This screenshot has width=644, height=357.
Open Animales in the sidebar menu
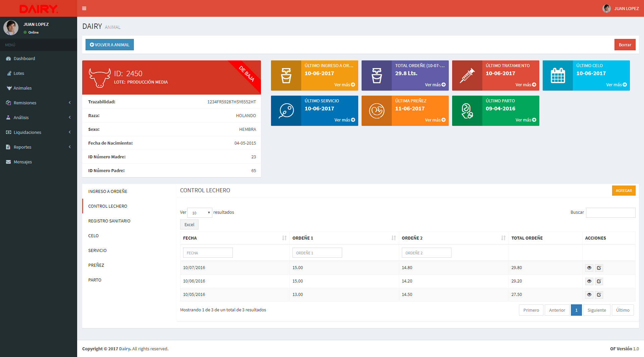coord(22,88)
